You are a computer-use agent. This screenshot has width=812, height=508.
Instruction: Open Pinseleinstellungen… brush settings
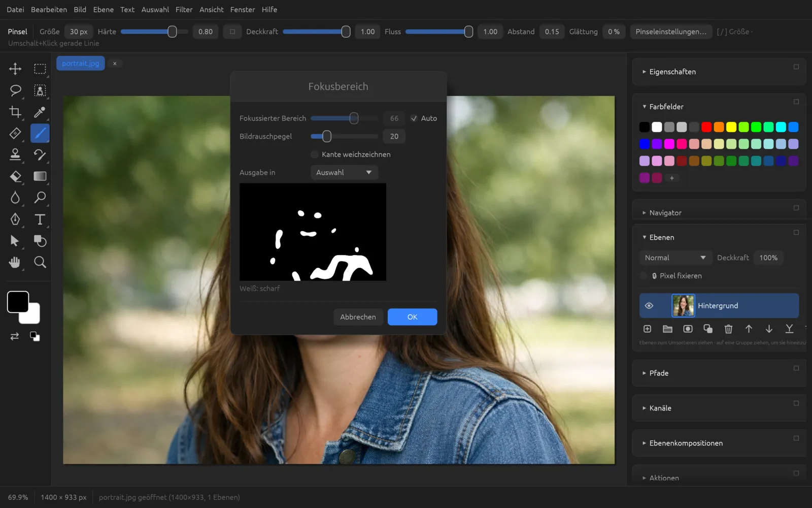click(671, 31)
